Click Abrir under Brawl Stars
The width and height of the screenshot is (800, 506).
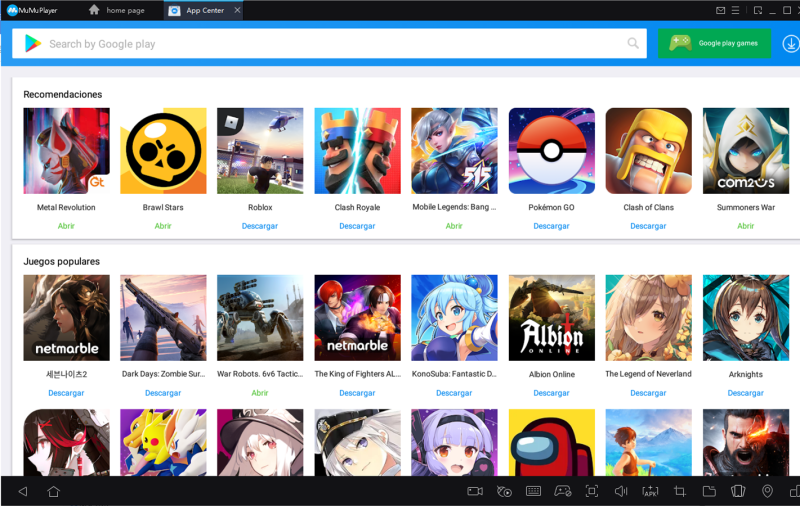(x=163, y=226)
